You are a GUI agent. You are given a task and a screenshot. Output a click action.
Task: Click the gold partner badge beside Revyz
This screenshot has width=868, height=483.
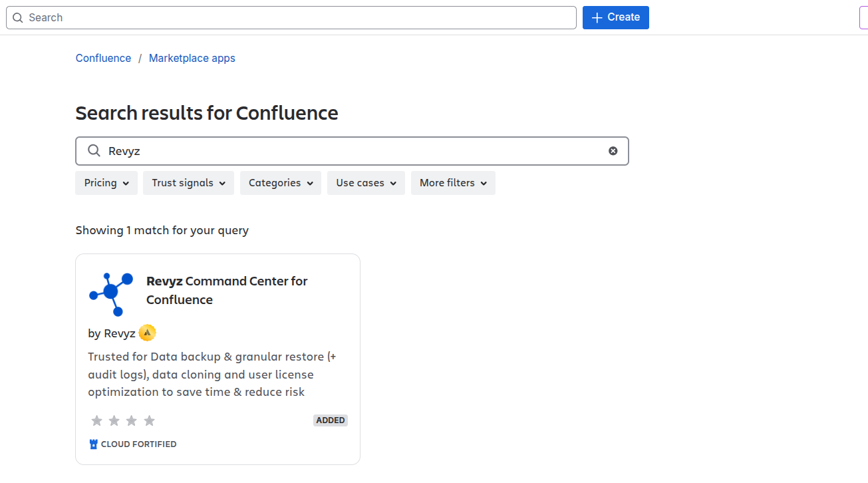coord(147,333)
